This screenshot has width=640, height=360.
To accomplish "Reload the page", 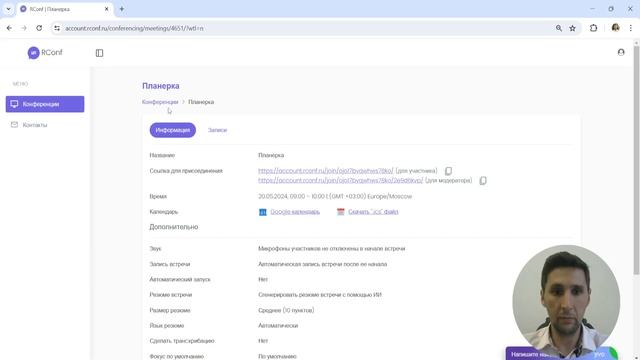I will point(39,28).
